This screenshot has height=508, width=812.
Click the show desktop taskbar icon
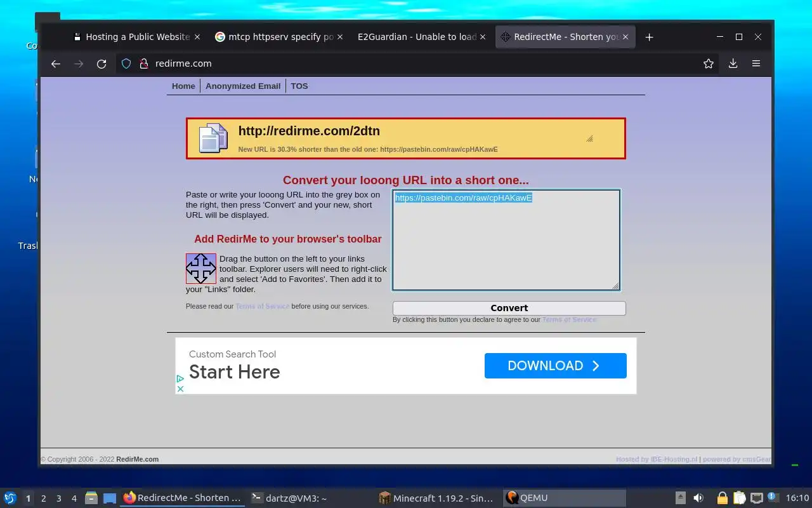coord(109,498)
